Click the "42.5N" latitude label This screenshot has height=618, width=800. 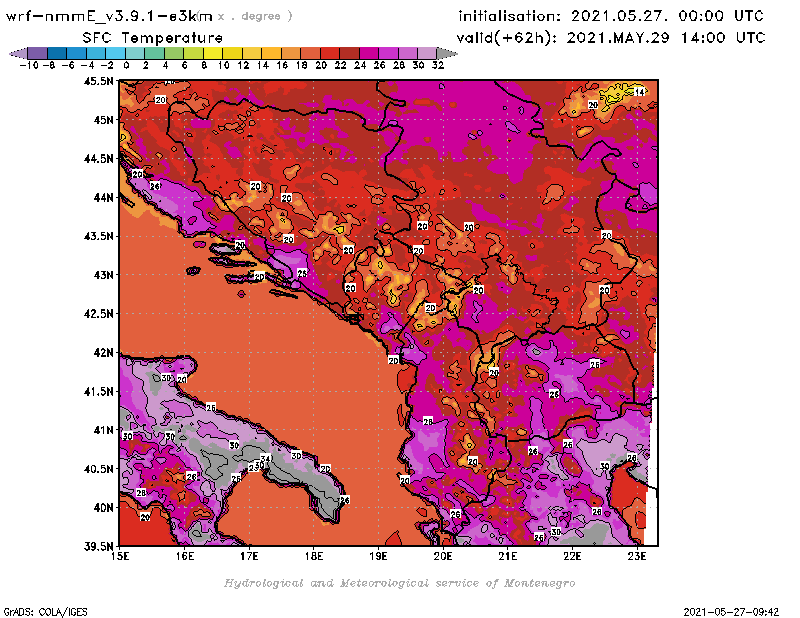point(99,314)
